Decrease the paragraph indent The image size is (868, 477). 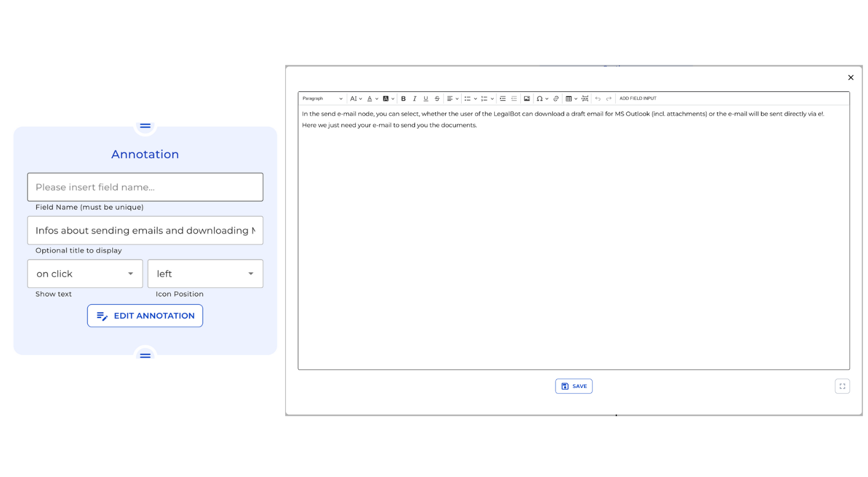[514, 98]
